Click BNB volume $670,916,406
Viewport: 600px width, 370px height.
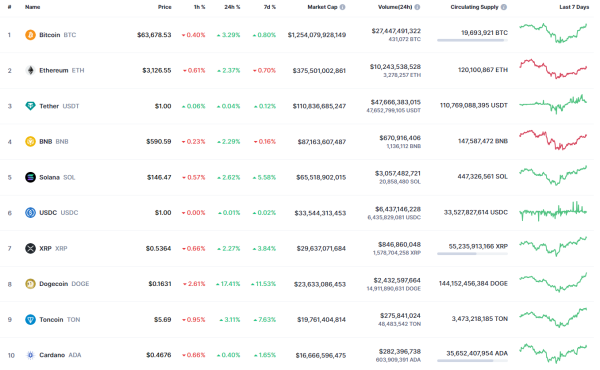click(x=400, y=138)
